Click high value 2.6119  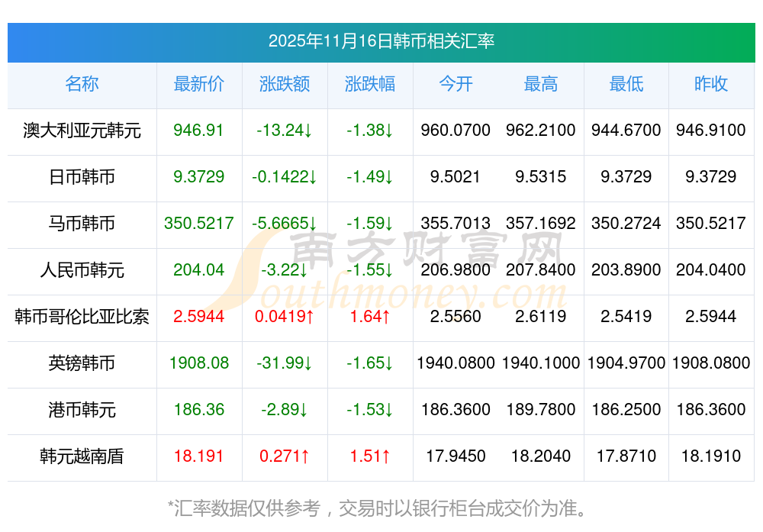[541, 317]
